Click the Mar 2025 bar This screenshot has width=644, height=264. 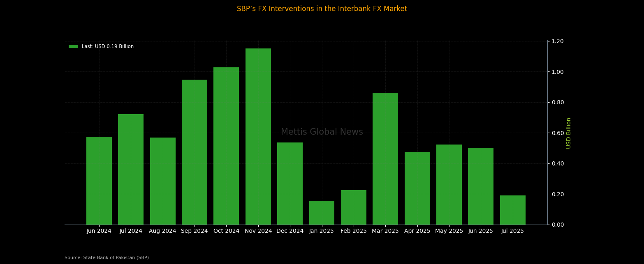tap(385, 158)
